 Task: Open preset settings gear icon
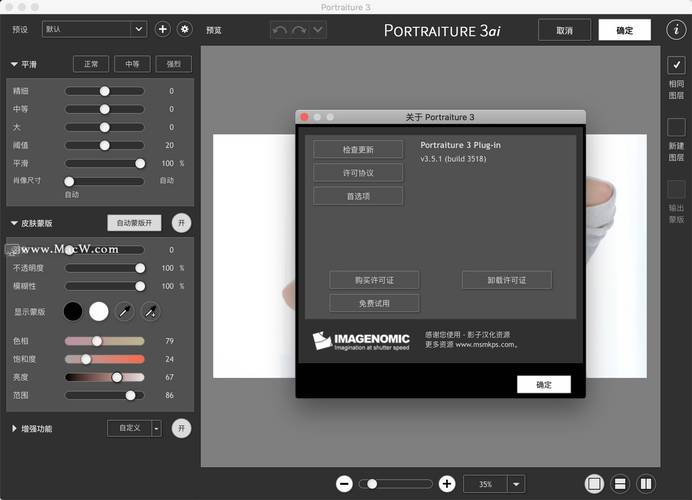point(184,30)
